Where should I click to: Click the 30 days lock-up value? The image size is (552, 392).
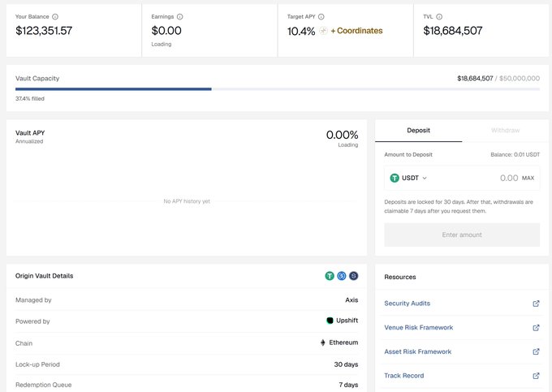pyautogui.click(x=346, y=364)
